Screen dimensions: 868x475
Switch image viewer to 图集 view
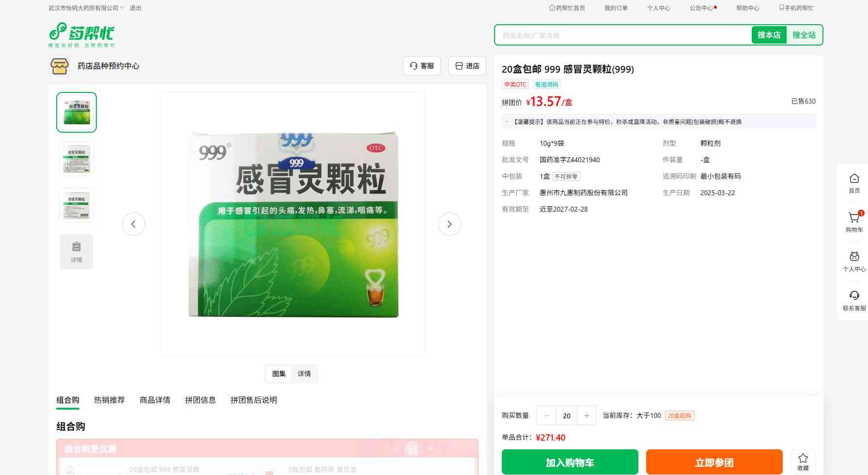(x=279, y=374)
